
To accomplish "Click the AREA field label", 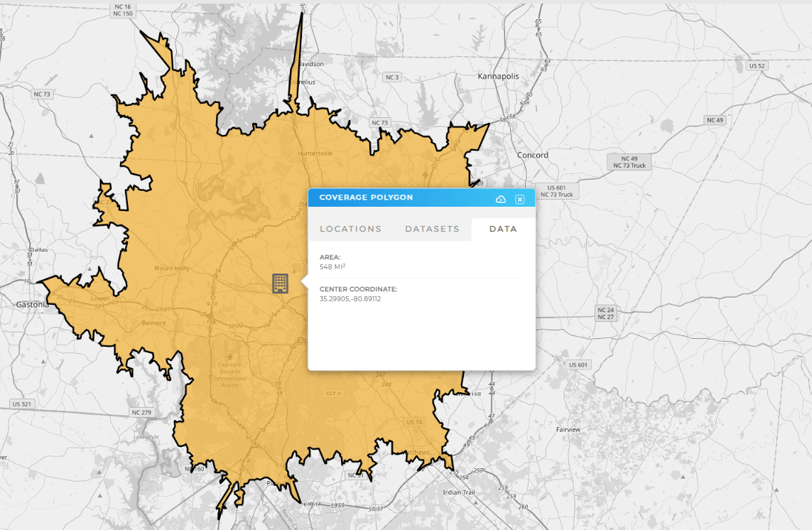I will click(330, 257).
